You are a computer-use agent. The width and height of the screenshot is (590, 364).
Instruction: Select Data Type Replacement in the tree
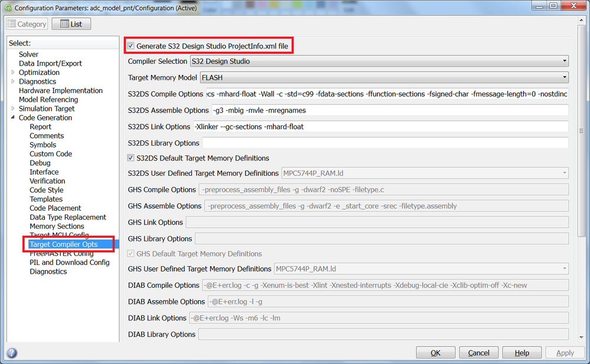click(68, 217)
